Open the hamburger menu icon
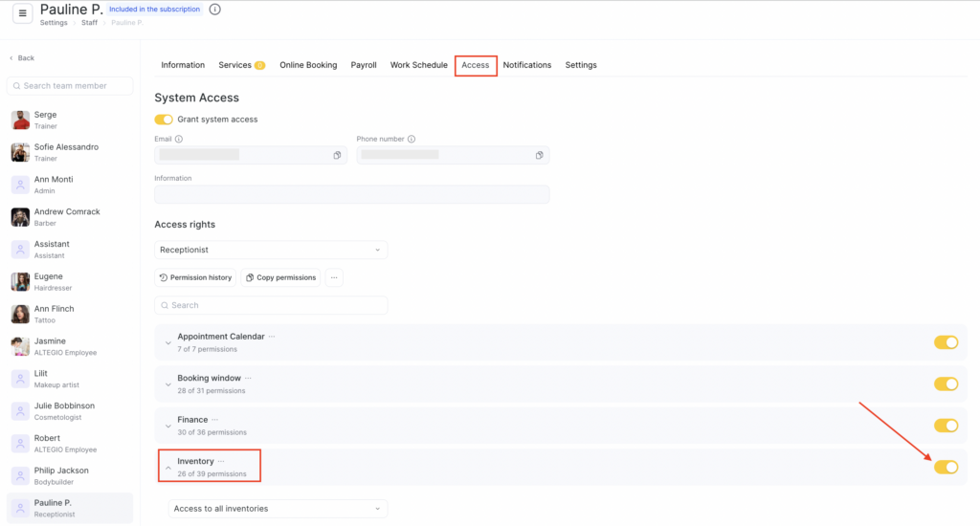980x526 pixels. point(23,13)
